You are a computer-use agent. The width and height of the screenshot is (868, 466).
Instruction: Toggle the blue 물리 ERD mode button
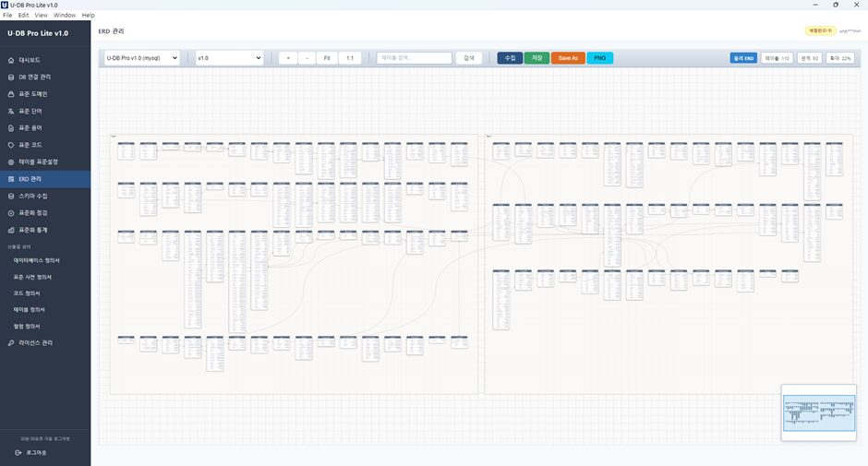(743, 58)
